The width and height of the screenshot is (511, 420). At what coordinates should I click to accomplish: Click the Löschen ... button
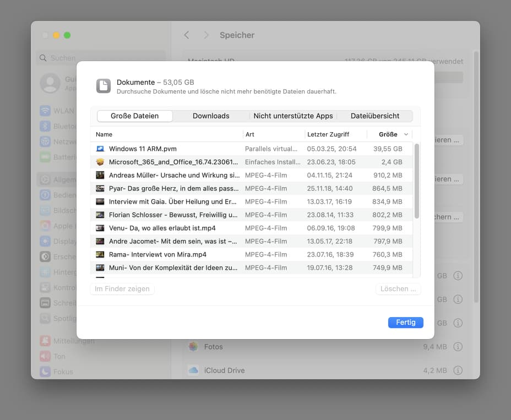click(398, 288)
